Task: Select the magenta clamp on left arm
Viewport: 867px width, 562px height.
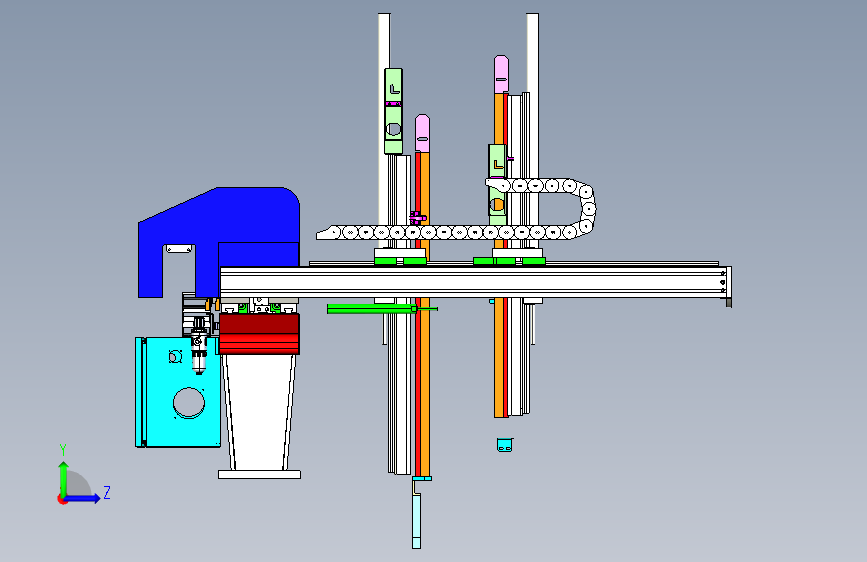Action: pos(417,217)
